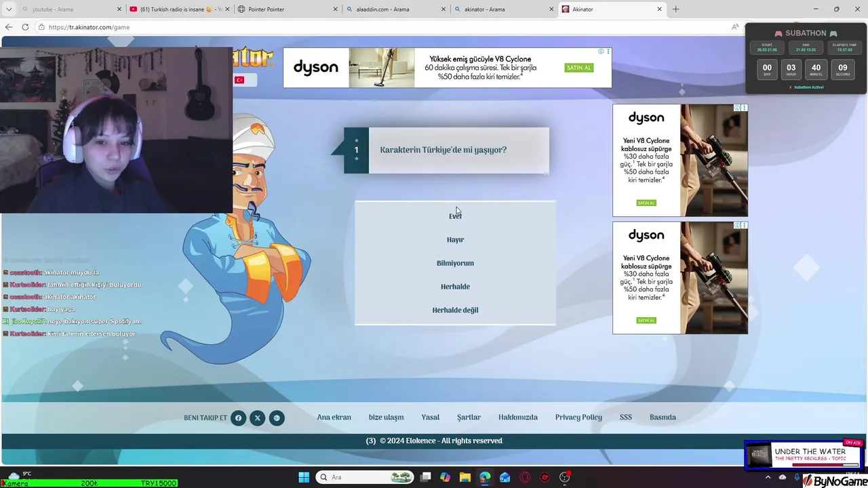
Task: Click the read aloud icon in address bar
Action: pos(735,27)
